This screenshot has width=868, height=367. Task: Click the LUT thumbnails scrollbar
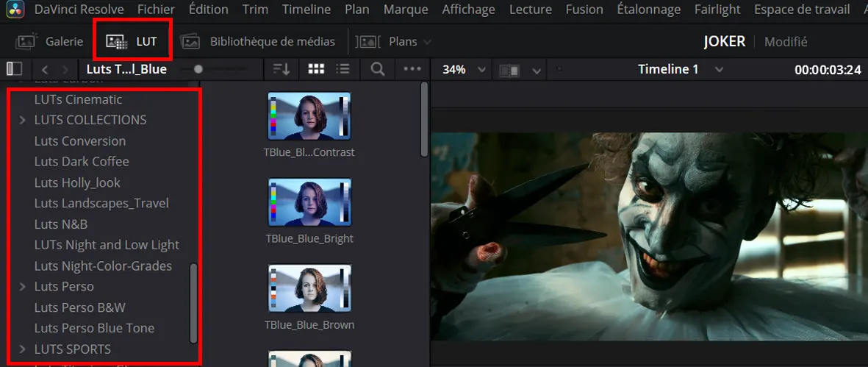(424, 120)
